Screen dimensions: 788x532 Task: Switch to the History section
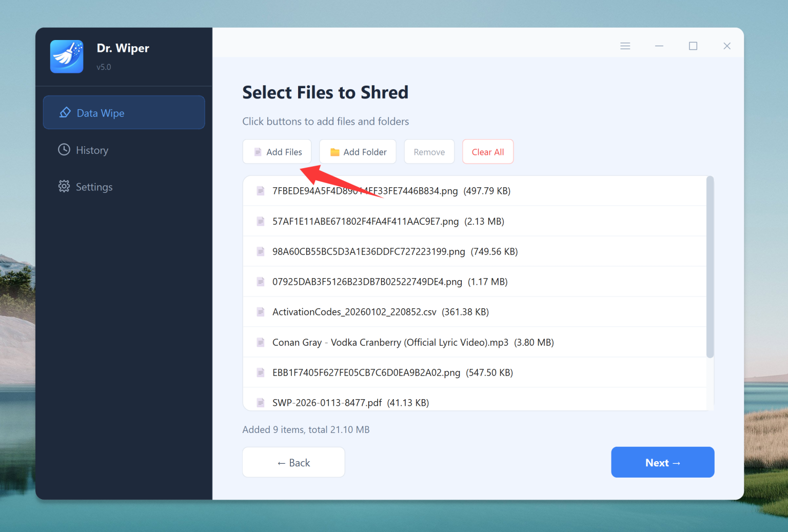coord(92,149)
